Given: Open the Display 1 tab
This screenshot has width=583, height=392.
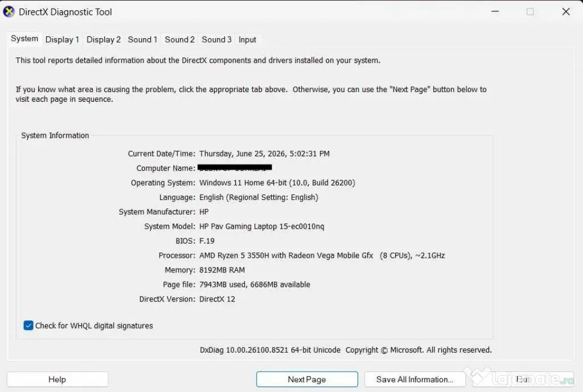Looking at the screenshot, I should [x=62, y=40].
